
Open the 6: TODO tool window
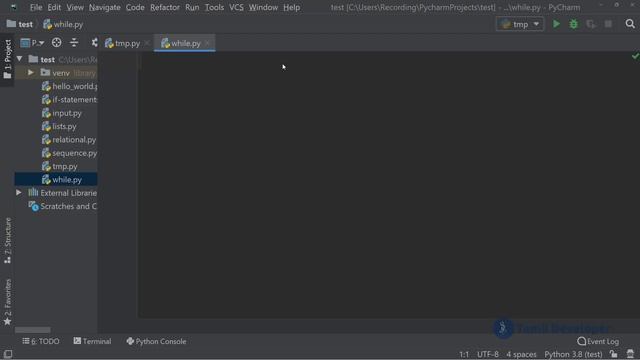pos(41,341)
